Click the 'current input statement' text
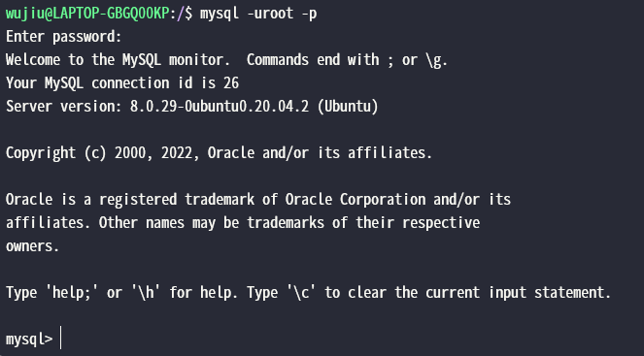This screenshot has width=644, height=356. 518,293
